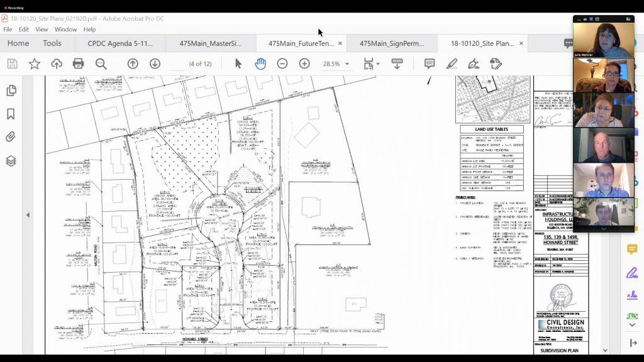
Task: Open the Help menu
Action: (x=89, y=30)
